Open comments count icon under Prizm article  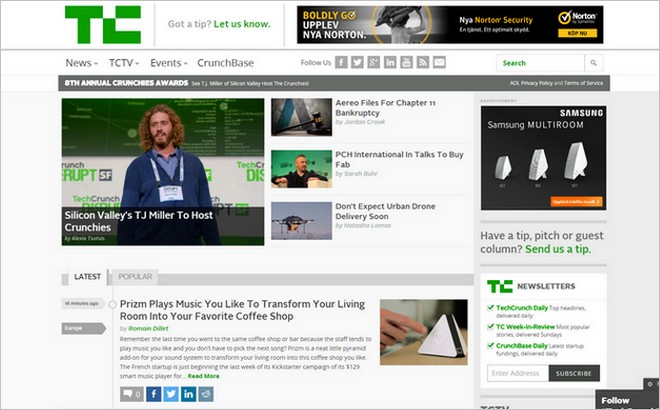[x=132, y=394]
